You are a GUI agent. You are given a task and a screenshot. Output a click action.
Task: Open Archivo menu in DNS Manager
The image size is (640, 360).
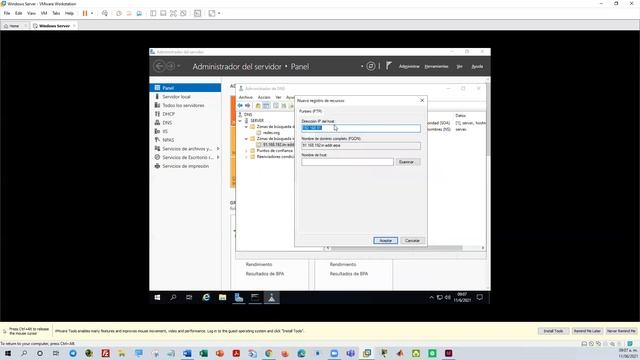coord(246,97)
